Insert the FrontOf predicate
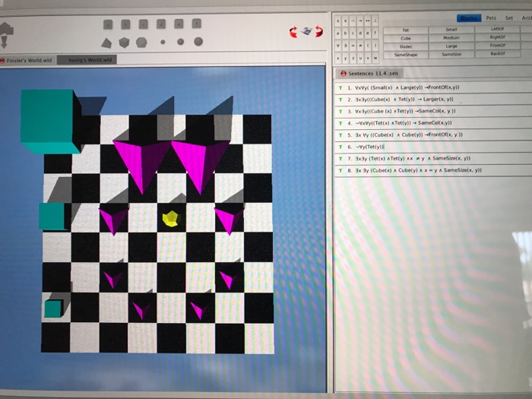This screenshot has height=399, width=532. pos(497,45)
